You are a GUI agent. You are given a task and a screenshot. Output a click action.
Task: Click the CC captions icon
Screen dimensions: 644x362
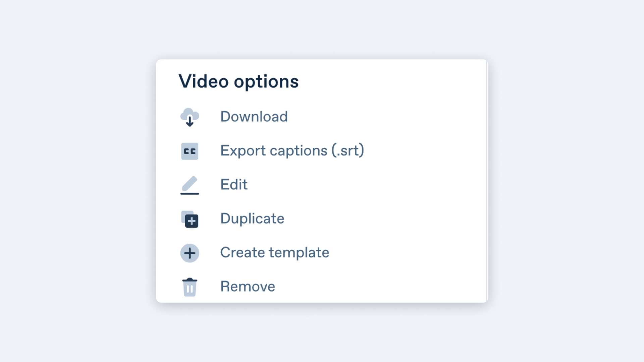(190, 151)
